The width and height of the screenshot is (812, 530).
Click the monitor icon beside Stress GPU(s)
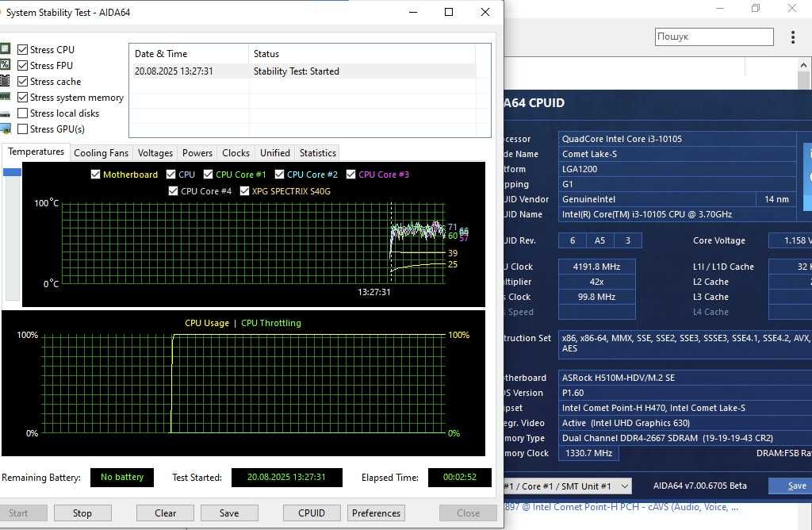click(6, 129)
